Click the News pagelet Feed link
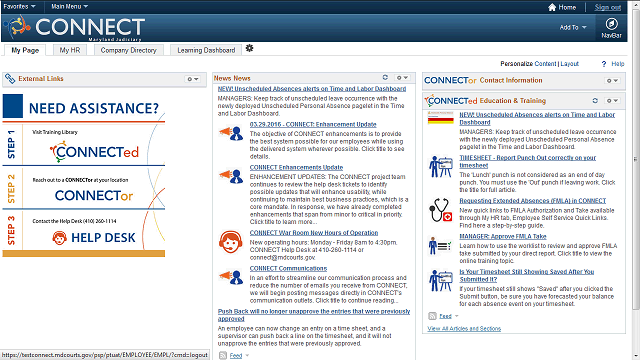The height and width of the screenshot is (360, 640). pos(236,356)
